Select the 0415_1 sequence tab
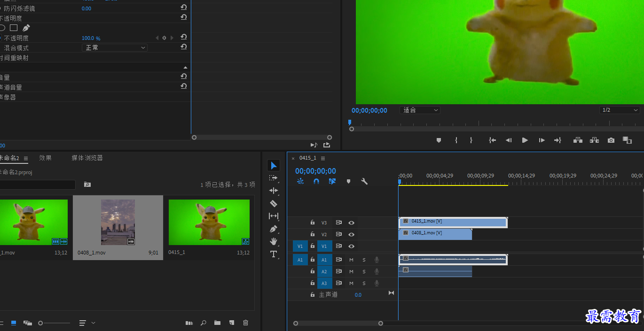The height and width of the screenshot is (331, 644). tap(308, 158)
